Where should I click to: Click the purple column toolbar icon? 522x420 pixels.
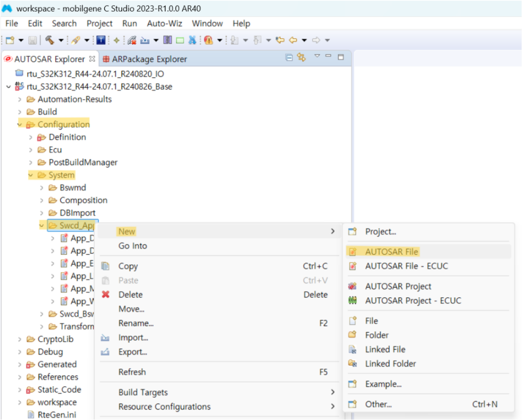click(168, 40)
